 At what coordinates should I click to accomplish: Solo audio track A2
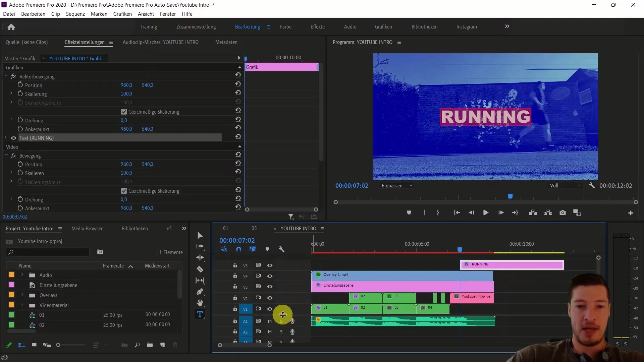point(281,332)
